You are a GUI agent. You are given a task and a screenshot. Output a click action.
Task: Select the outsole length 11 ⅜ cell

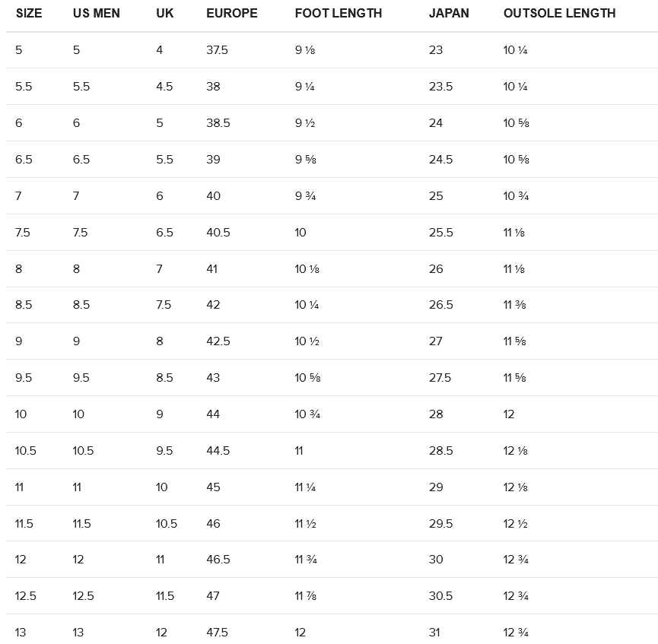coord(514,305)
